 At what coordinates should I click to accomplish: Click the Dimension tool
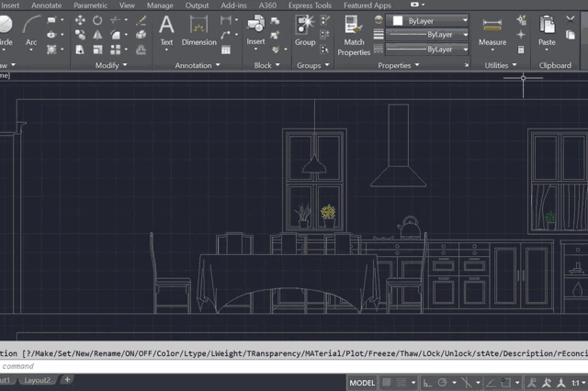pos(198,31)
